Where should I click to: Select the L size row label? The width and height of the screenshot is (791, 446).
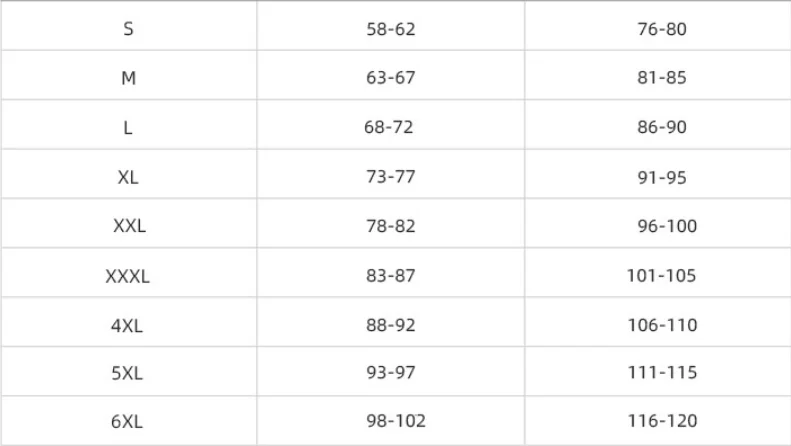[128, 127]
